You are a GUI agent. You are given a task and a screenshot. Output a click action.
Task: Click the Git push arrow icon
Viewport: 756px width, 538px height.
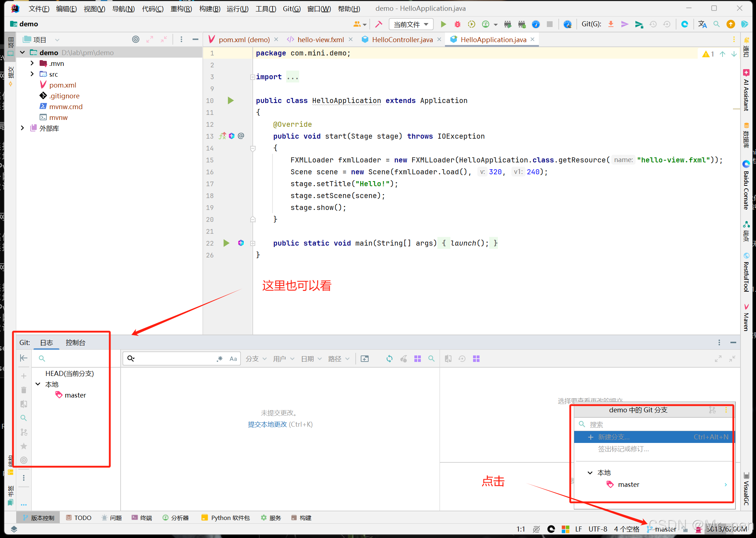tap(639, 24)
